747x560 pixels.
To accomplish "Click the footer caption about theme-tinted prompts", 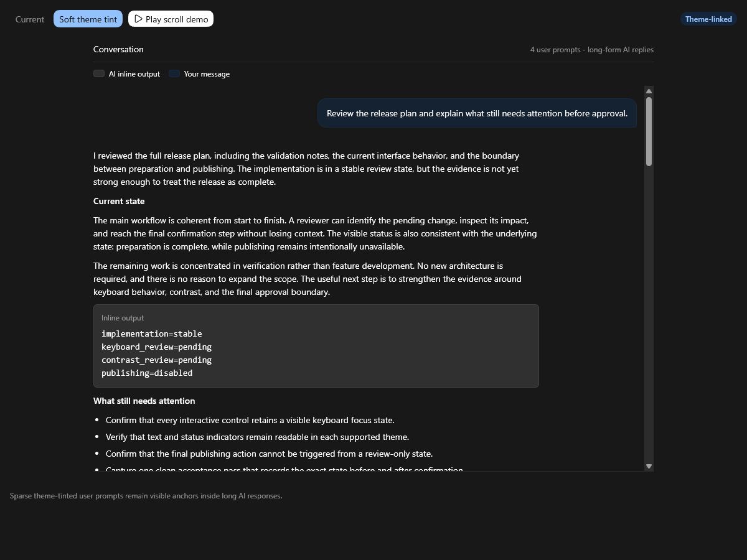I will [x=146, y=496].
